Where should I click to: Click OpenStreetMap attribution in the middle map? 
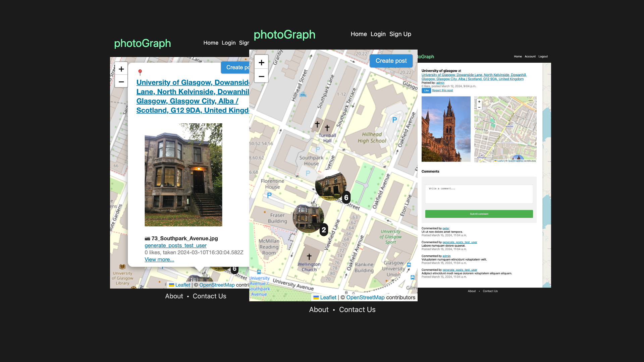365,297
